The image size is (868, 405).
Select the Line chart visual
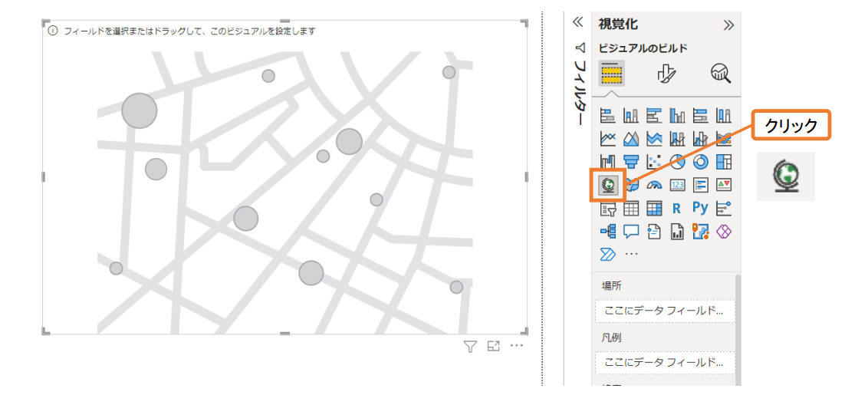(608, 139)
